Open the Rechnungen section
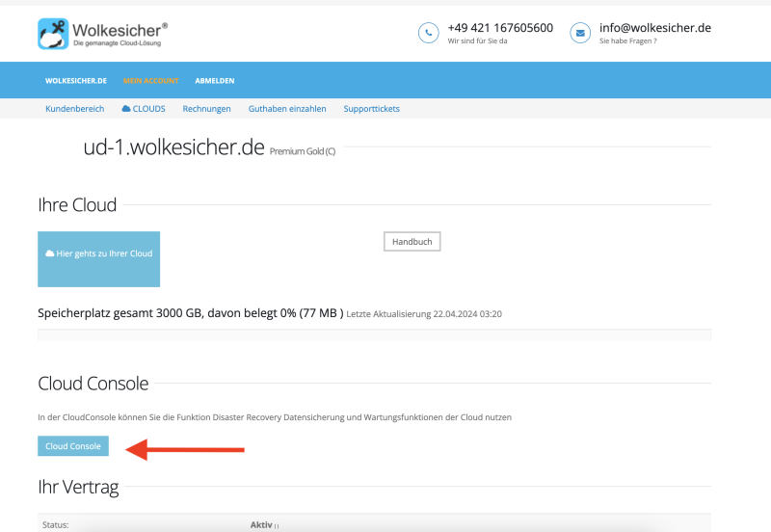 coord(206,109)
